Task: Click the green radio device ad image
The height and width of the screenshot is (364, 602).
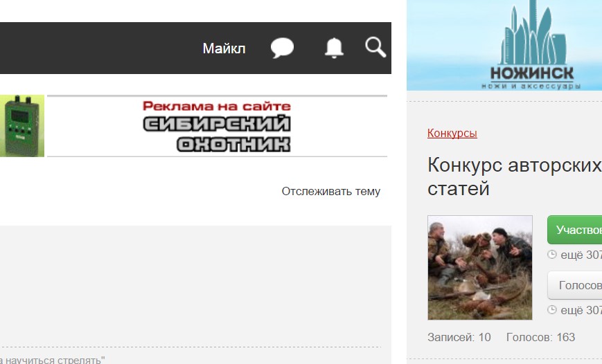Action: point(21,126)
